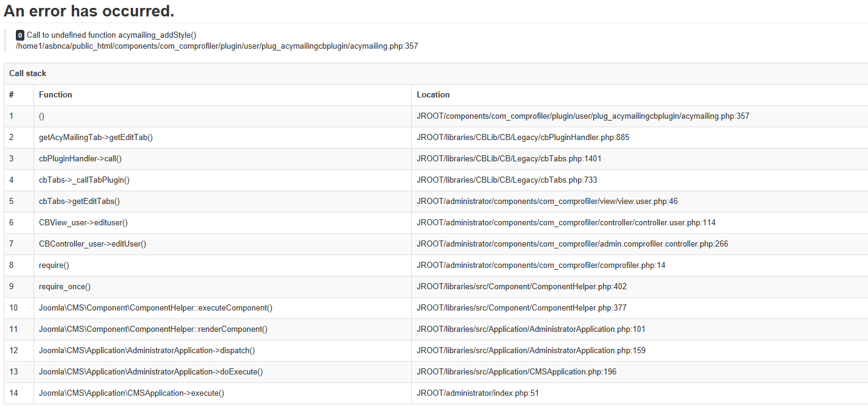Click row number '14' in call stack

coord(13,393)
